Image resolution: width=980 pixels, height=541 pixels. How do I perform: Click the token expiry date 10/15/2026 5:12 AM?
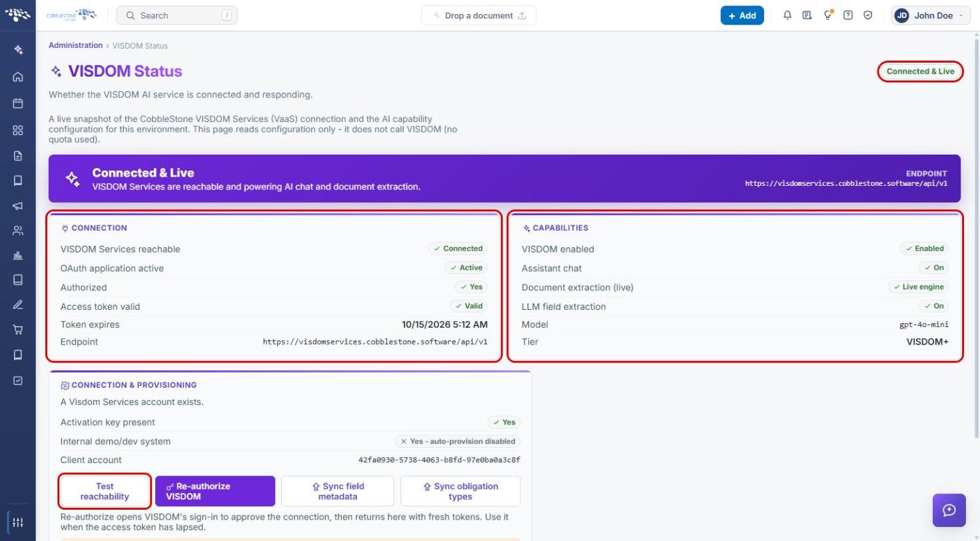pyautogui.click(x=444, y=324)
